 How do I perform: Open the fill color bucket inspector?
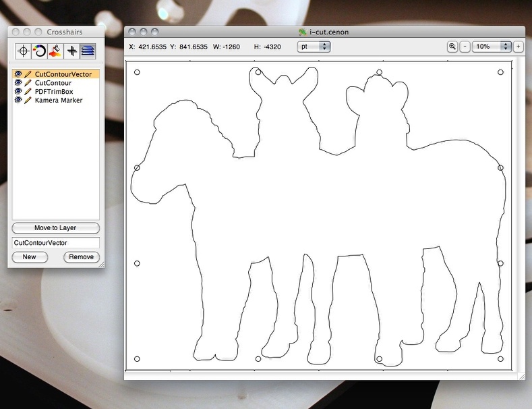[x=56, y=51]
